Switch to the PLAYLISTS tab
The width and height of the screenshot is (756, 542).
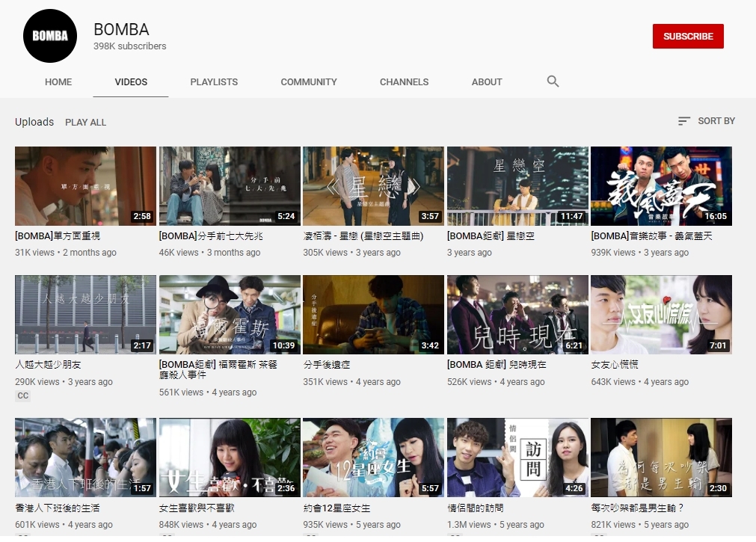point(214,82)
